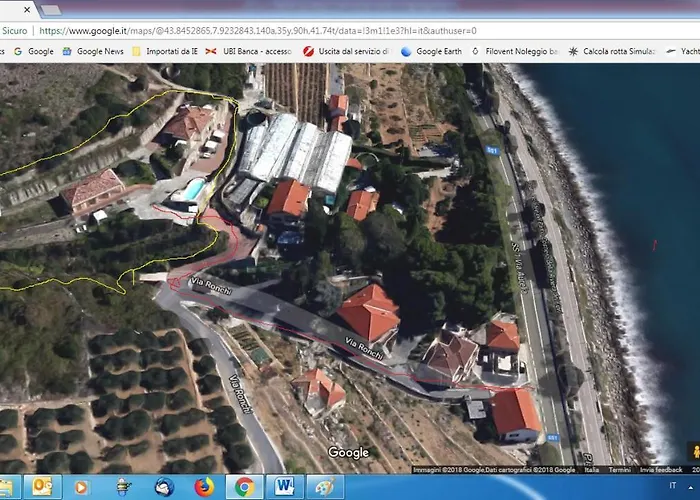The width and height of the screenshot is (700, 500).
Task: Open the UBI Banca - accesso bookmark
Action: click(249, 51)
